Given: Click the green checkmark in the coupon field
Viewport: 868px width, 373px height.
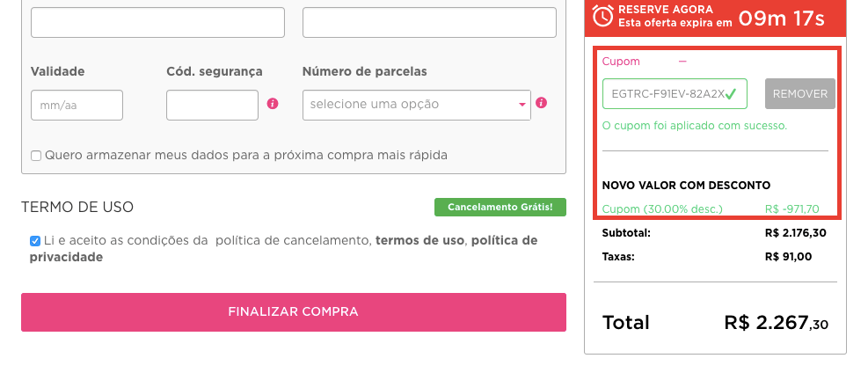Looking at the screenshot, I should tap(731, 93).
